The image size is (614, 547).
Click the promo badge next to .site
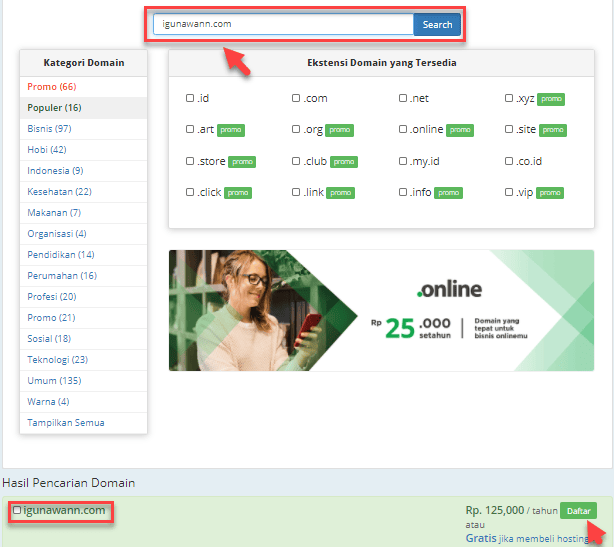553,130
